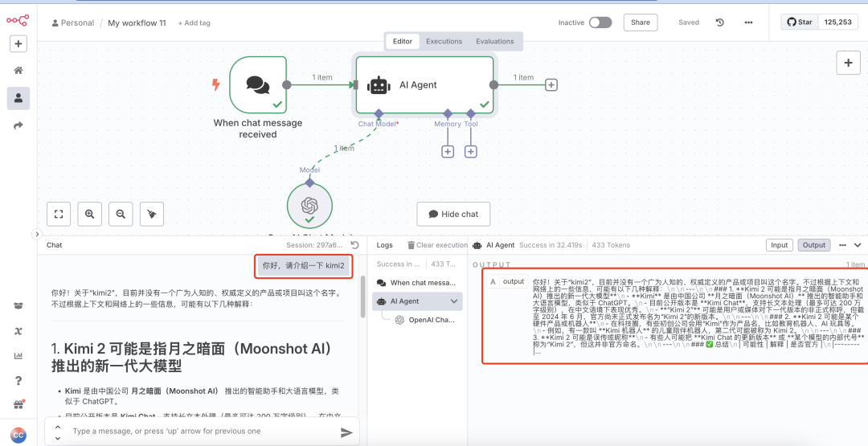This screenshot has height=446, width=868.
Task: Select the OpenAI Chat Model node
Action: point(309,205)
